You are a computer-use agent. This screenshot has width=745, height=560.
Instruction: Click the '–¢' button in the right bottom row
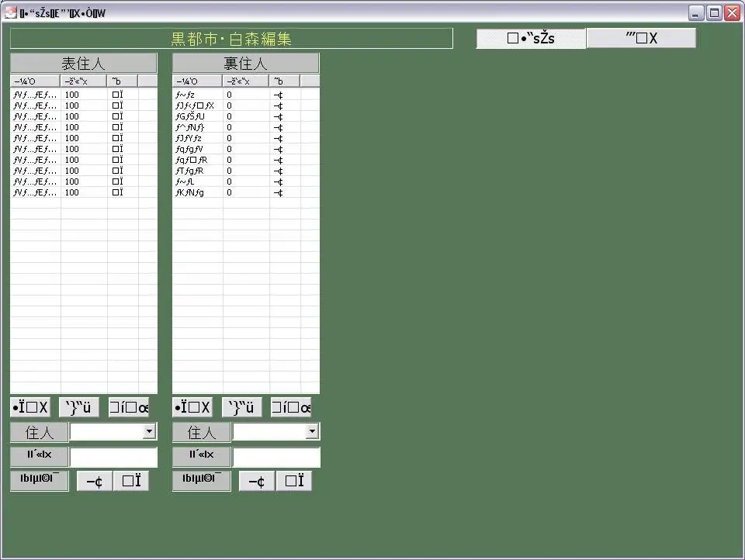click(x=257, y=481)
